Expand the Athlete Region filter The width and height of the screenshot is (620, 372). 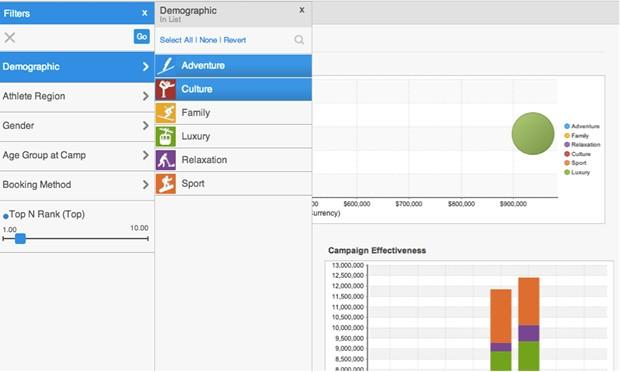pos(77,96)
